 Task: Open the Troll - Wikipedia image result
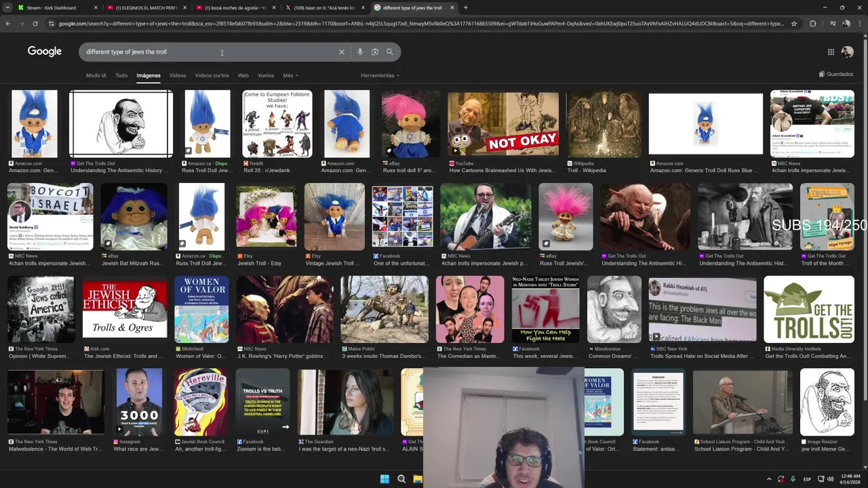tap(604, 124)
